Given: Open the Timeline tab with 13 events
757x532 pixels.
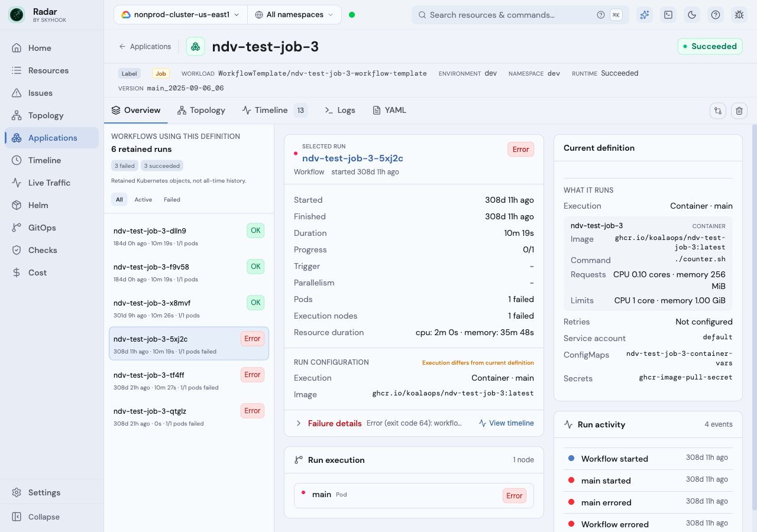Looking at the screenshot, I should click(x=274, y=110).
